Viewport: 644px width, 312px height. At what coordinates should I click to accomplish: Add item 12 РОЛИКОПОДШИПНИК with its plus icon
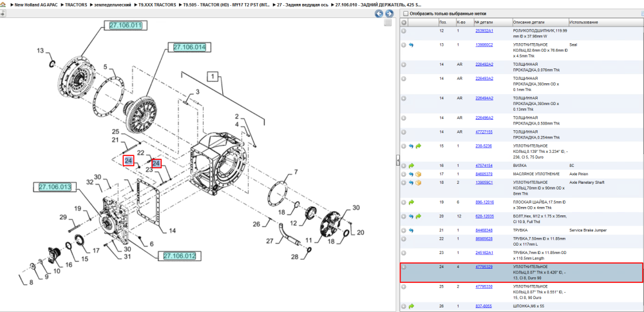pyautogui.click(x=404, y=31)
